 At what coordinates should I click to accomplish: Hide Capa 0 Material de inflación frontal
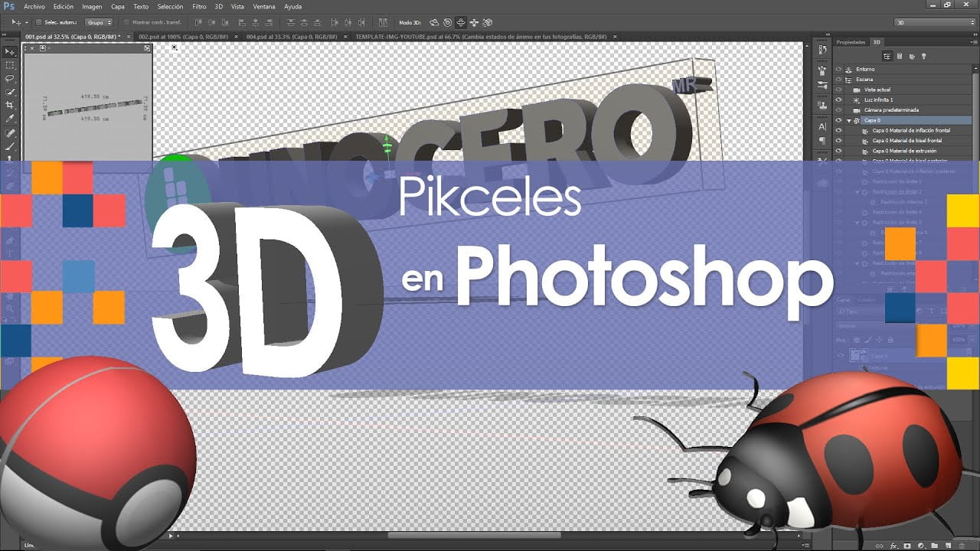tap(838, 131)
